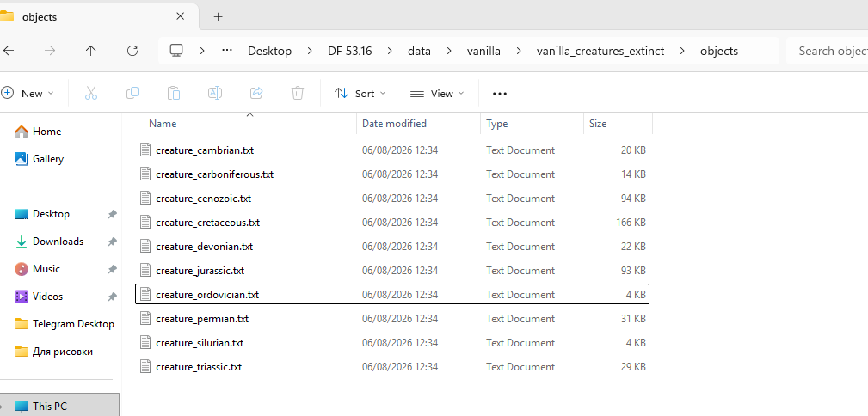Navigate to vanilla_creatures_extinct breadcrumb
Screen dimensions: 868x416
(600, 51)
